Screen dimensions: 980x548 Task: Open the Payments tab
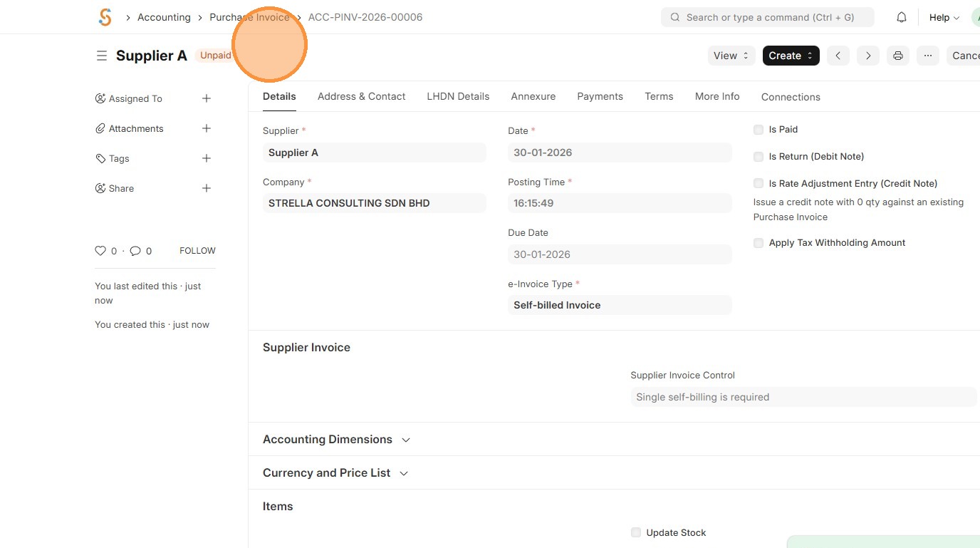point(600,96)
